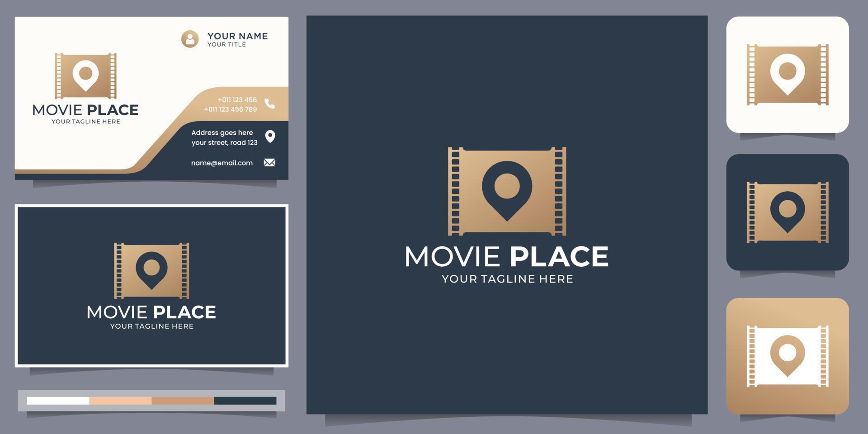The width and height of the screenshot is (868, 434).
Task: Click the large film-strip pin logo in the center panel
Action: 507,191
